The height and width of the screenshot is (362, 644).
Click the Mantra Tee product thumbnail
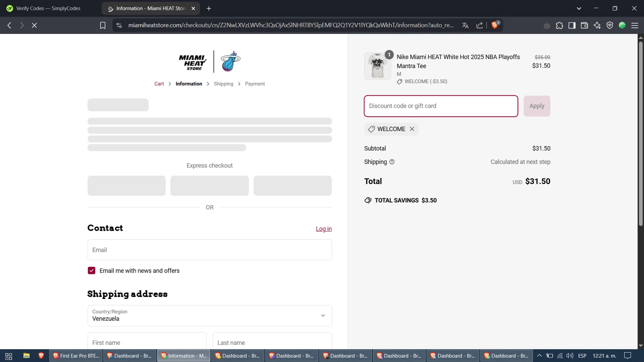point(378,66)
